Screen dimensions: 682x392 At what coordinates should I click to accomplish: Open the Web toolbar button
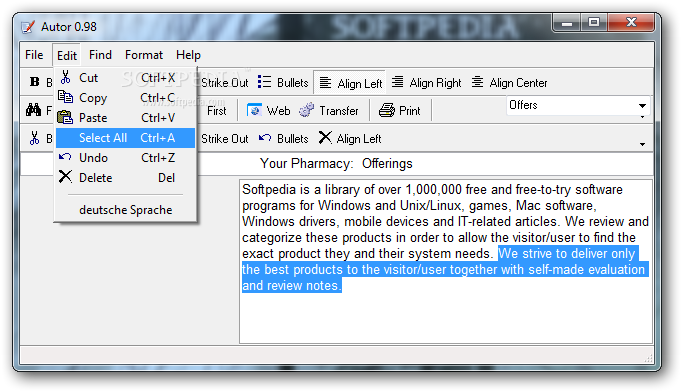pyautogui.click(x=268, y=111)
